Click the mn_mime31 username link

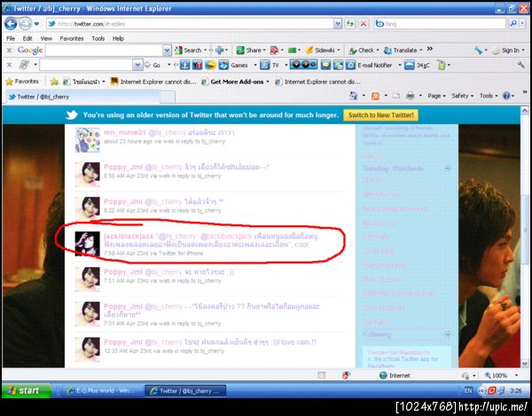(x=124, y=132)
